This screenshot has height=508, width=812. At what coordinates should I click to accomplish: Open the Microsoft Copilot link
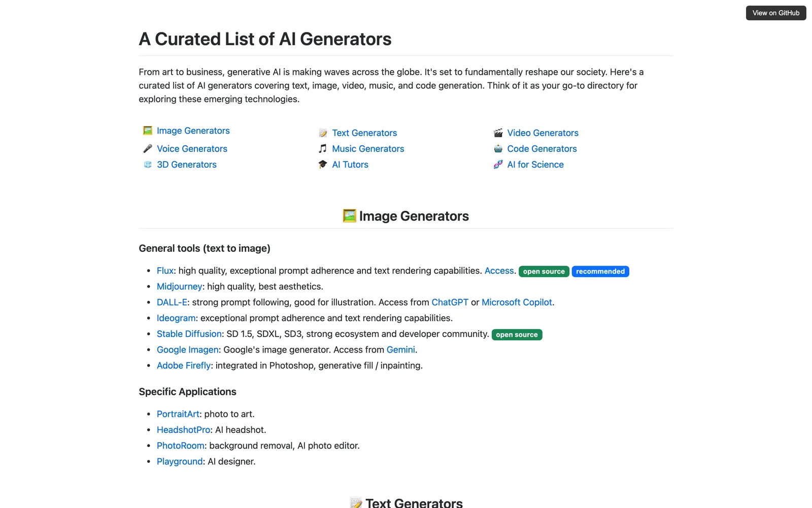[x=517, y=302]
